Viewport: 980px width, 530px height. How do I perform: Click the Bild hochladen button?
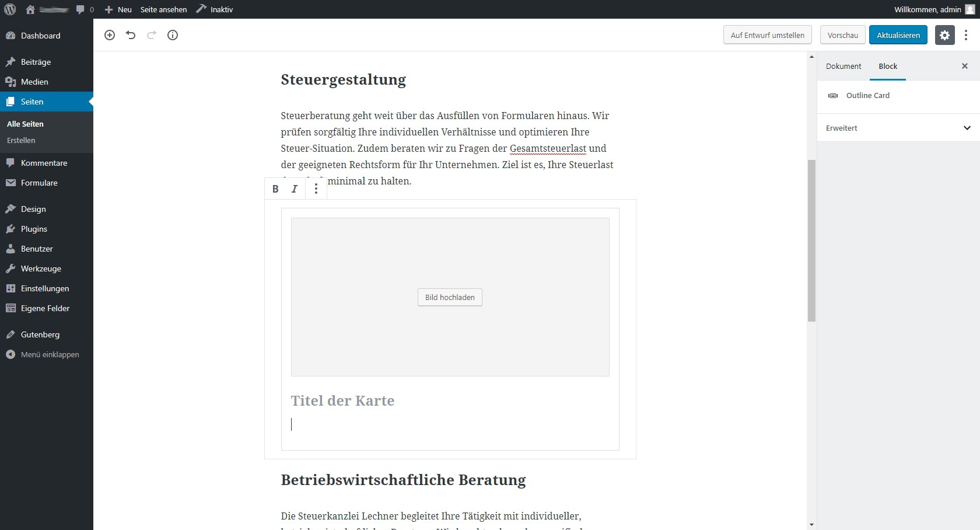(449, 297)
